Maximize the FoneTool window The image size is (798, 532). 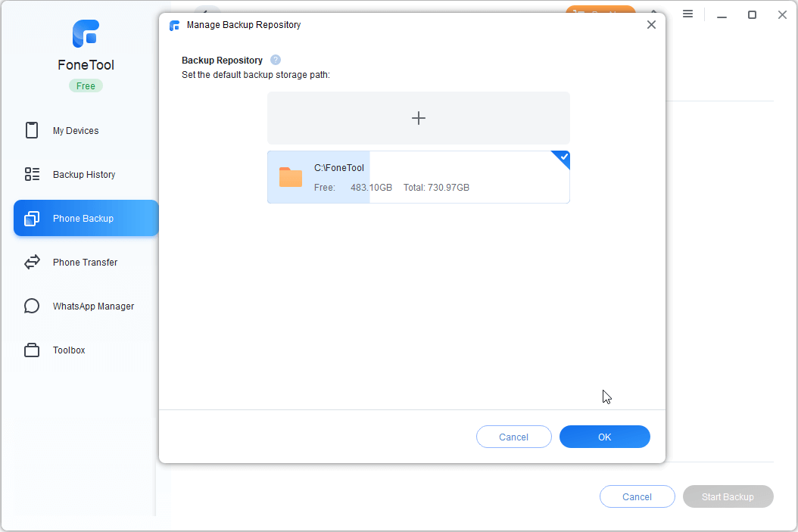[x=752, y=14]
